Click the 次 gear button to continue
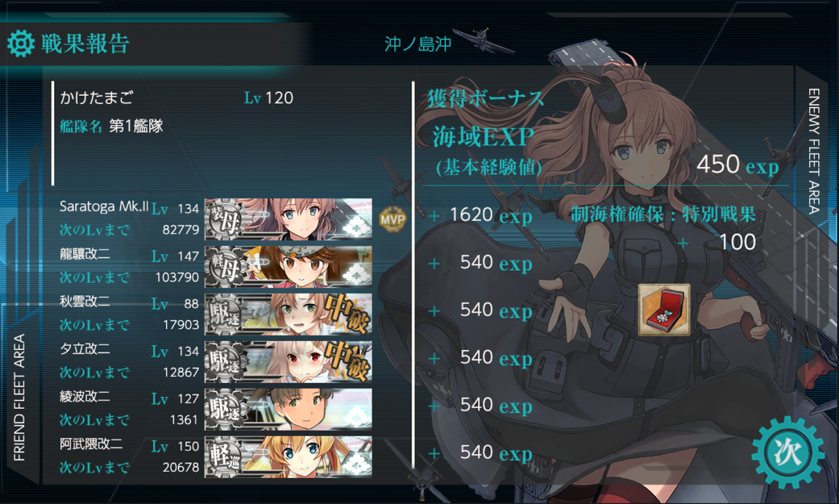Viewport: 839px width, 504px height. pyautogui.click(x=788, y=452)
